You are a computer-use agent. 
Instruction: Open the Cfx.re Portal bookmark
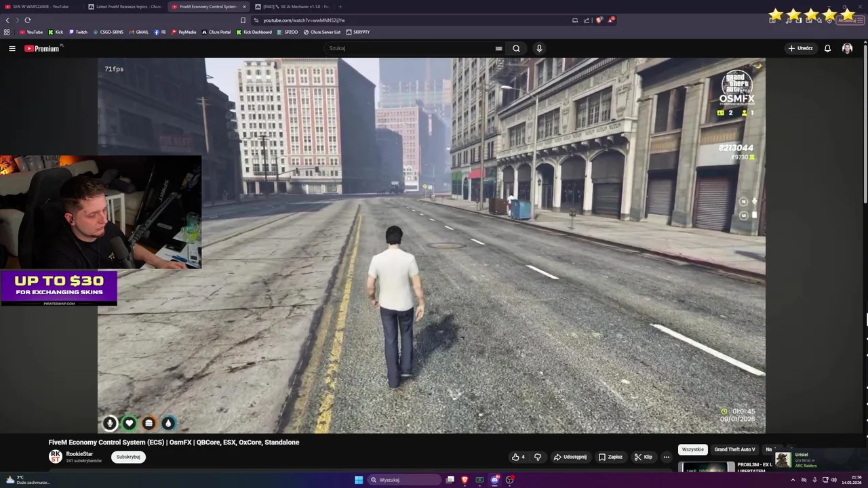pos(216,32)
